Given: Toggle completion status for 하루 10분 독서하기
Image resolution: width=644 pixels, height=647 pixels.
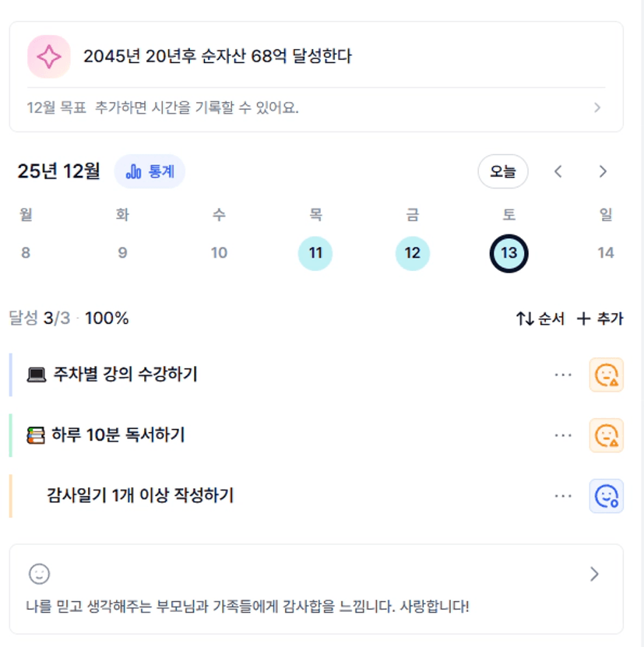Looking at the screenshot, I should 606,435.
